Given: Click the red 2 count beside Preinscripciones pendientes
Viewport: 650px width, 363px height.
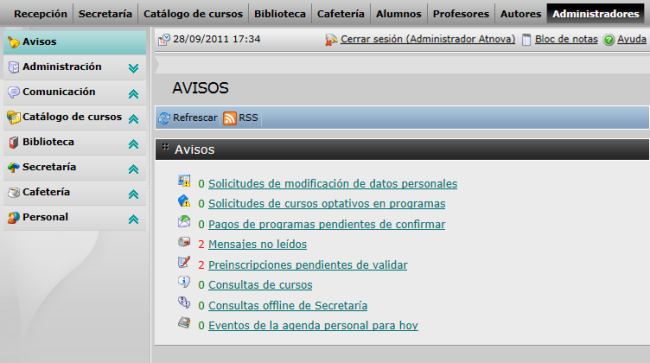Looking at the screenshot, I should [201, 265].
